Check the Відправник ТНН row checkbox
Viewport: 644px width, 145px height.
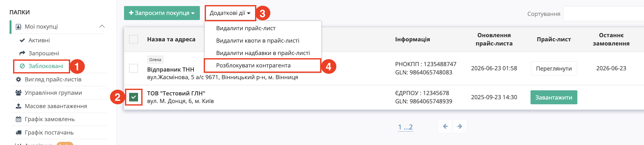pyautogui.click(x=134, y=68)
